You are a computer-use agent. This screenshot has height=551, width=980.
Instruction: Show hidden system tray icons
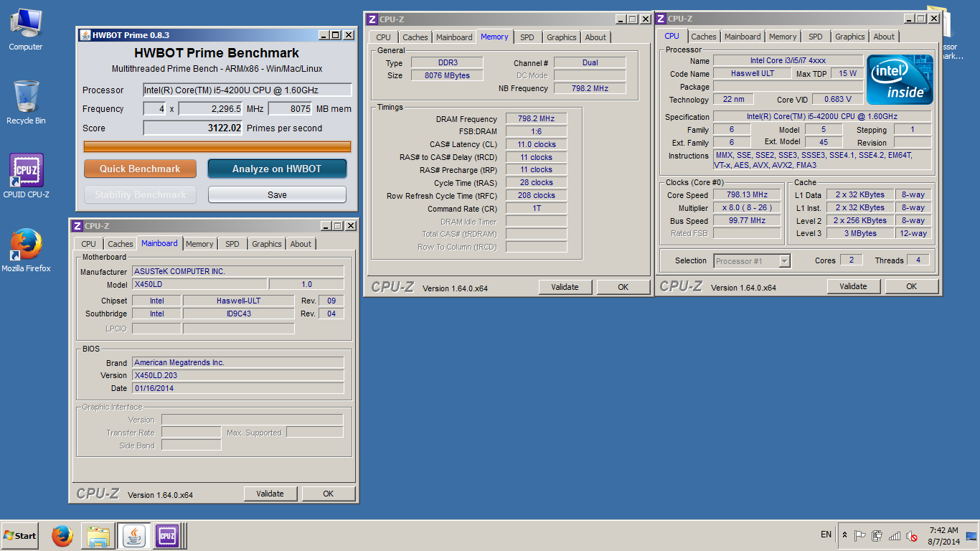click(x=844, y=536)
